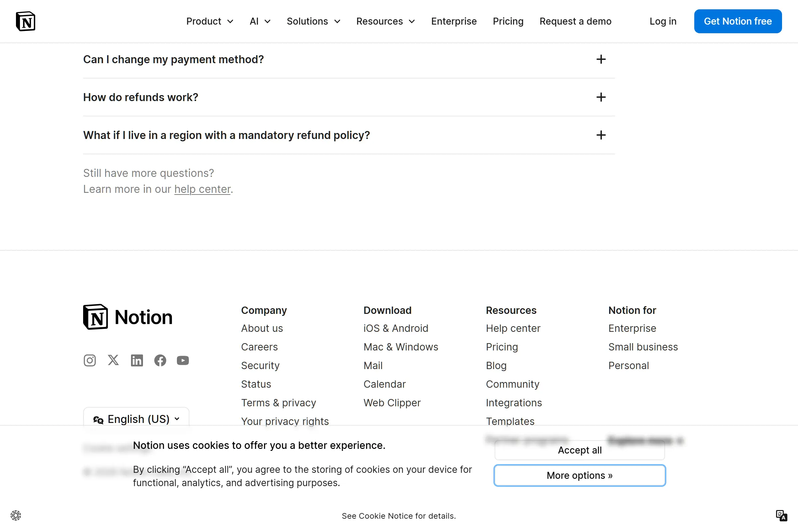Open Notion's Facebook page
Image resolution: width=798 pixels, height=532 pixels.
[160, 360]
